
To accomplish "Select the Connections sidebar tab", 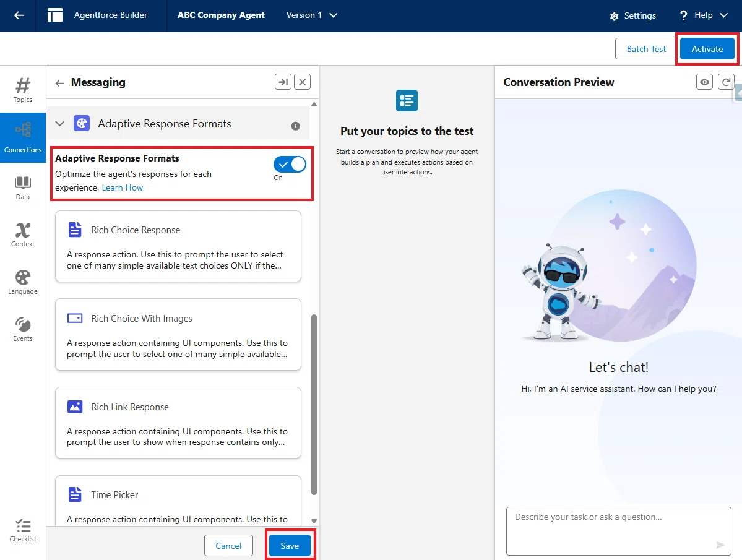I will pos(23,137).
